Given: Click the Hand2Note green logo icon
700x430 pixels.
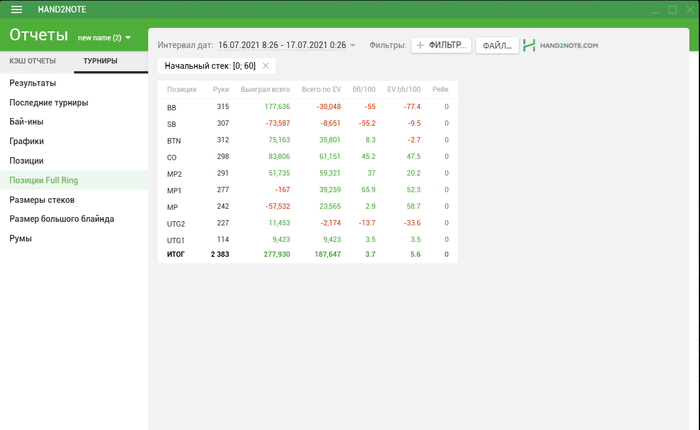Looking at the screenshot, I should 529,45.
